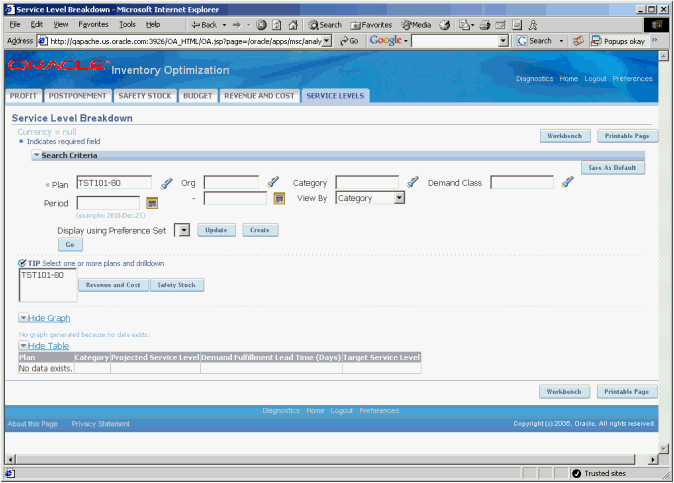Switch to the Postponement tab

tap(77, 96)
